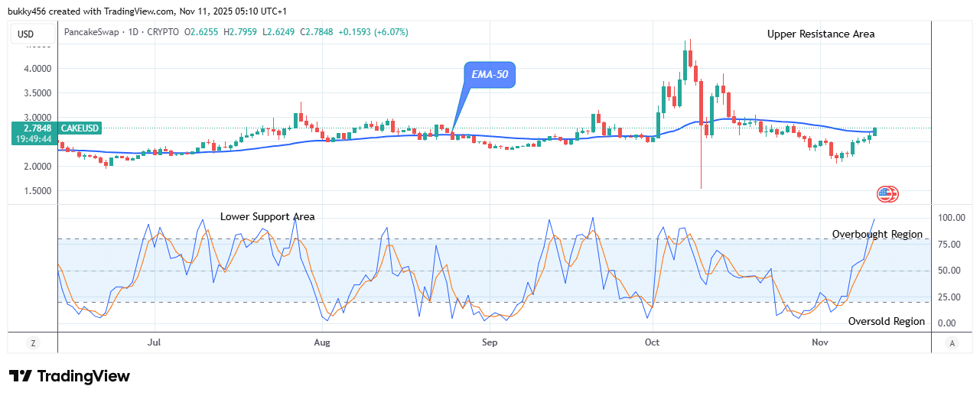Click the green current price 2.7848 tag
Viewport: 980px width, 399px height.
click(x=27, y=128)
